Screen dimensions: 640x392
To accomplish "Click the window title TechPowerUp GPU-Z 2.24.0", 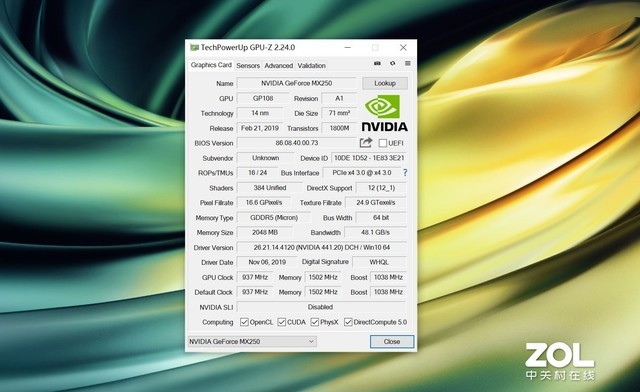I will [248, 47].
